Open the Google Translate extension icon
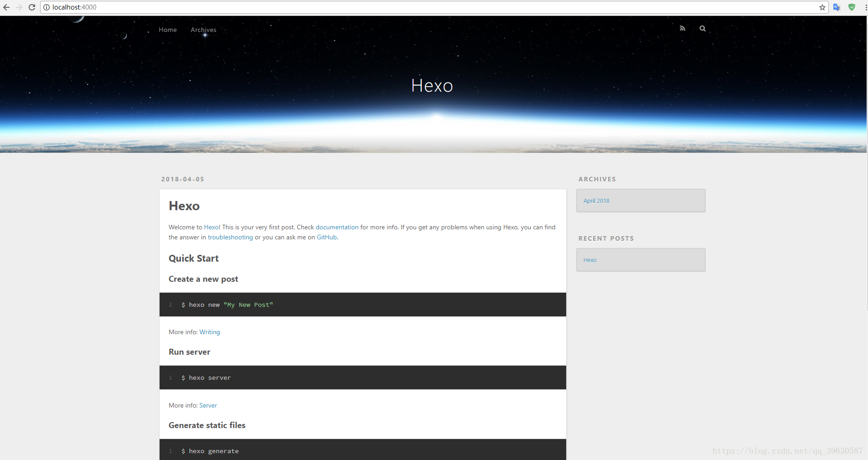This screenshot has height=460, width=868. [x=837, y=7]
